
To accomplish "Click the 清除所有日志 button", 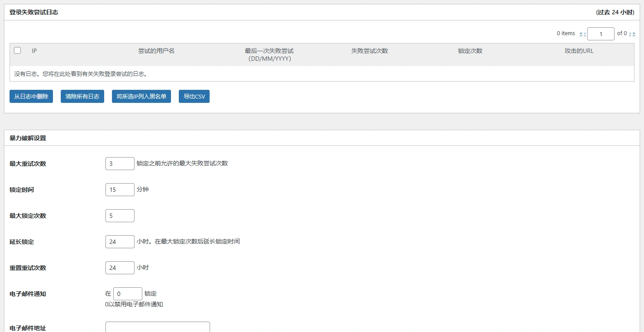I will [x=82, y=96].
